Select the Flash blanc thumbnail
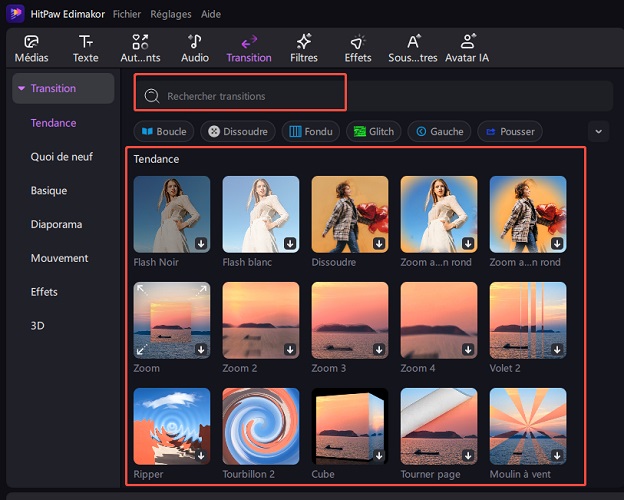This screenshot has width=624, height=500. (x=261, y=214)
